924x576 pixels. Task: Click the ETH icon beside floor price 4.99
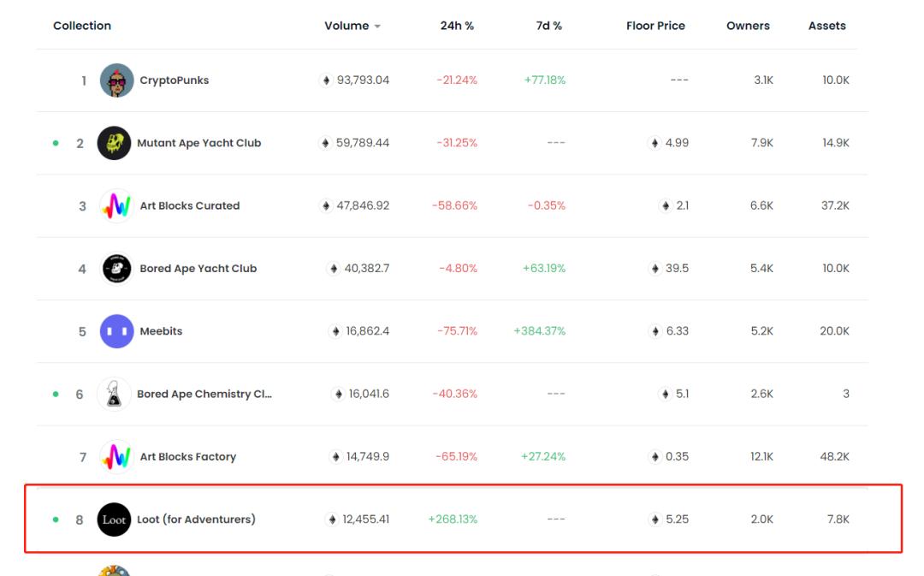[654, 143]
